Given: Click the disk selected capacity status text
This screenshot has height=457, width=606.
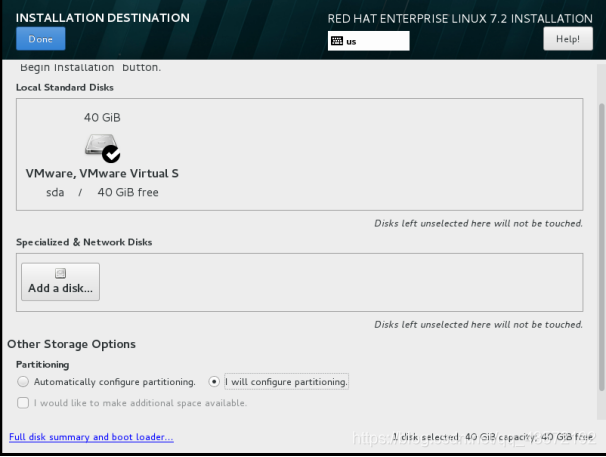Looking at the screenshot, I should click(493, 437).
